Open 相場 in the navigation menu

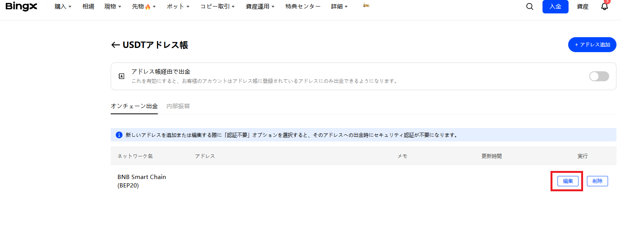tap(88, 7)
